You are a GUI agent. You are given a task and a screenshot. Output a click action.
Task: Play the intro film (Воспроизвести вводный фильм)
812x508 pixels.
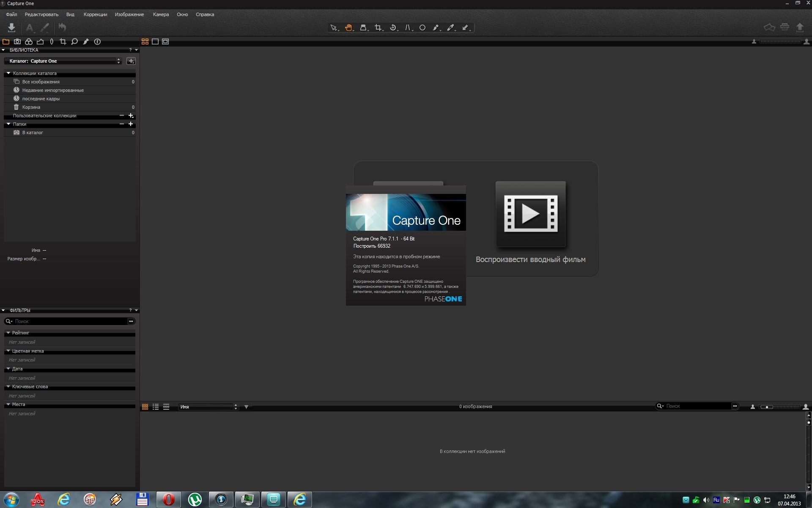[x=530, y=214]
